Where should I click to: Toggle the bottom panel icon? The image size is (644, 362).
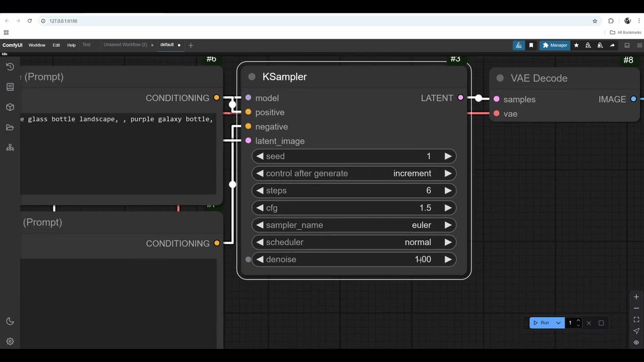(627, 45)
